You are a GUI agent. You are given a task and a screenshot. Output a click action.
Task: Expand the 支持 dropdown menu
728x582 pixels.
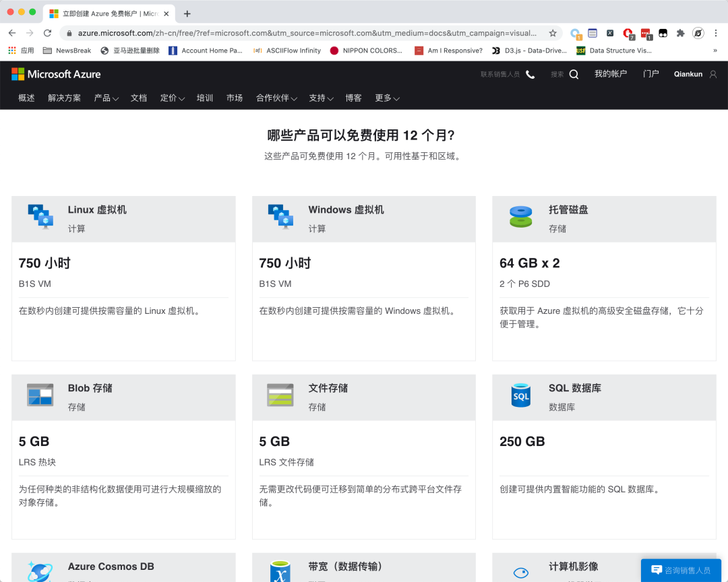click(x=322, y=98)
